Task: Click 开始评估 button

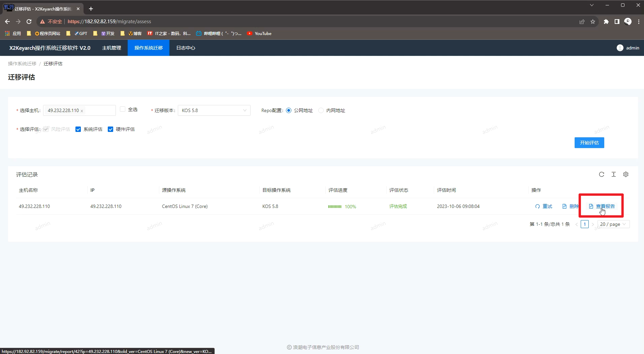Action: pyautogui.click(x=589, y=143)
